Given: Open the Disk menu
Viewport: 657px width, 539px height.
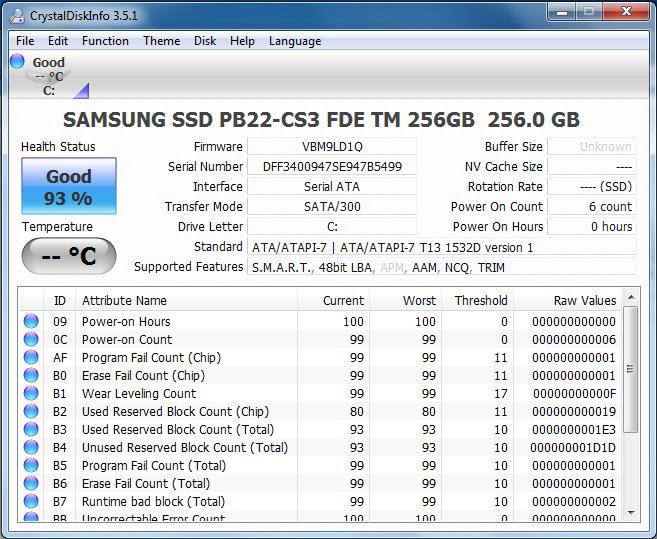Looking at the screenshot, I should (x=205, y=41).
